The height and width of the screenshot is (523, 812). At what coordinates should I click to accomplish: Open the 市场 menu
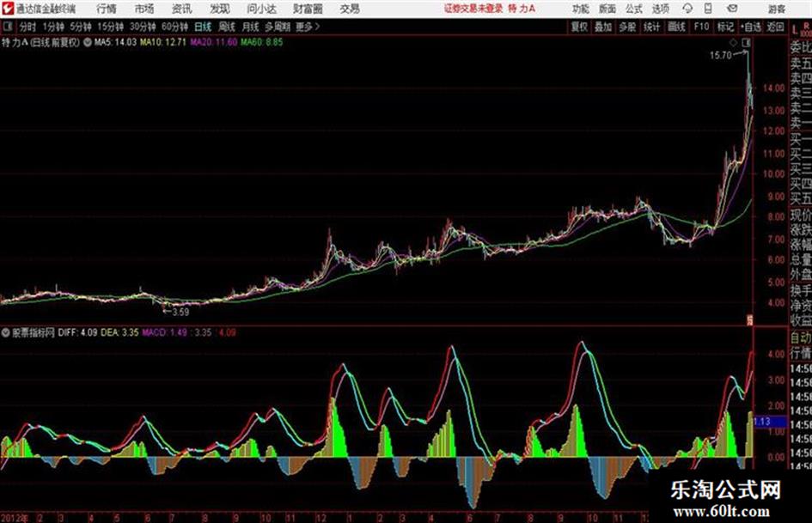(144, 9)
